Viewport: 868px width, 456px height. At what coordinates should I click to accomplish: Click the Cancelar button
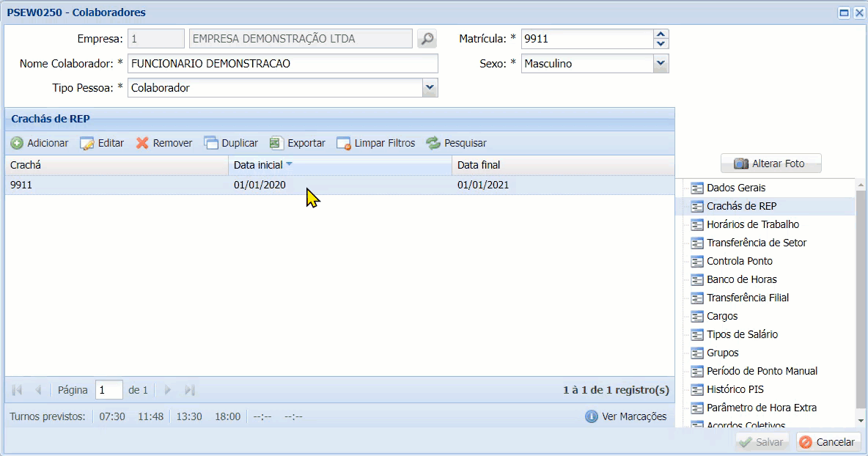click(827, 442)
